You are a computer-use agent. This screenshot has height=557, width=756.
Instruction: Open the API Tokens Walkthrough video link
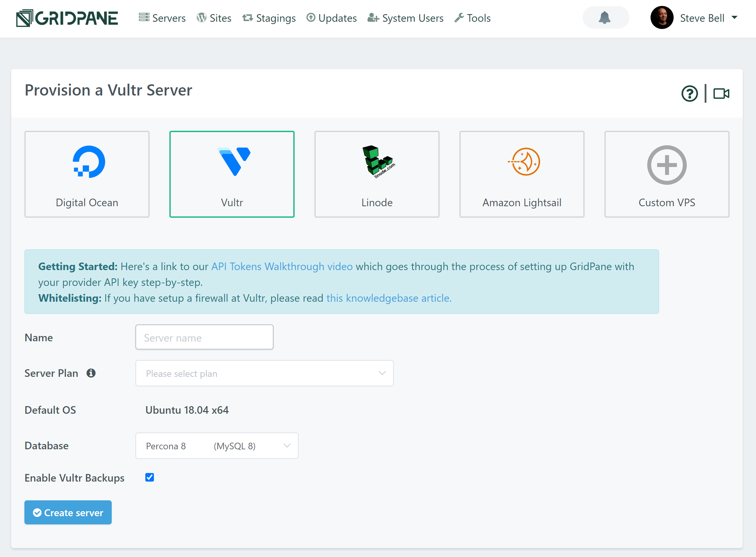pos(282,266)
